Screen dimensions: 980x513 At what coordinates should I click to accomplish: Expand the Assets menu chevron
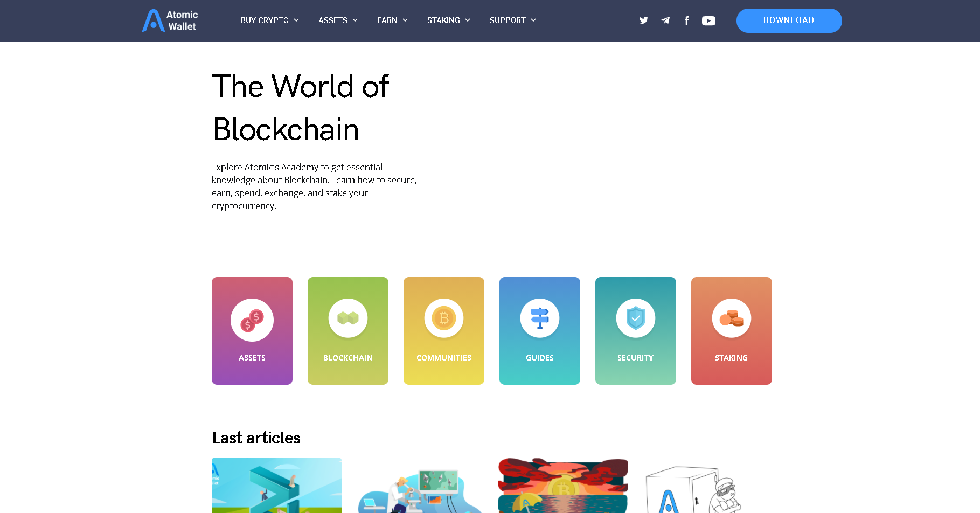coord(355,20)
